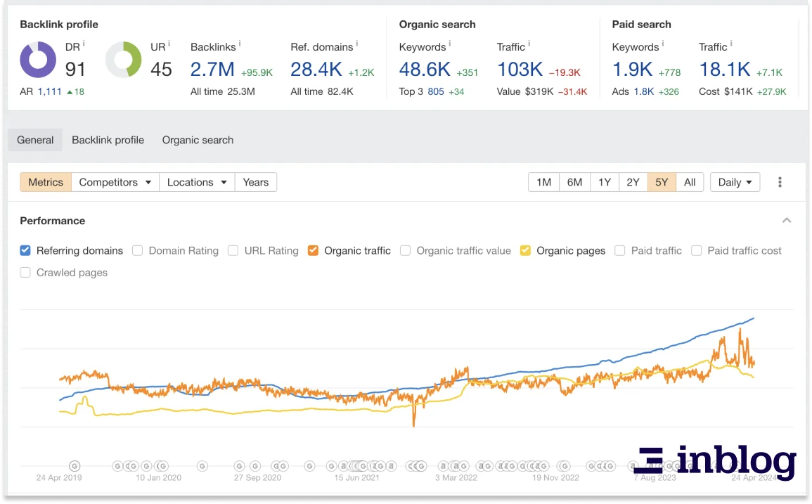The width and height of the screenshot is (812, 504).
Task: Open the Daily interval dropdown
Action: (734, 182)
